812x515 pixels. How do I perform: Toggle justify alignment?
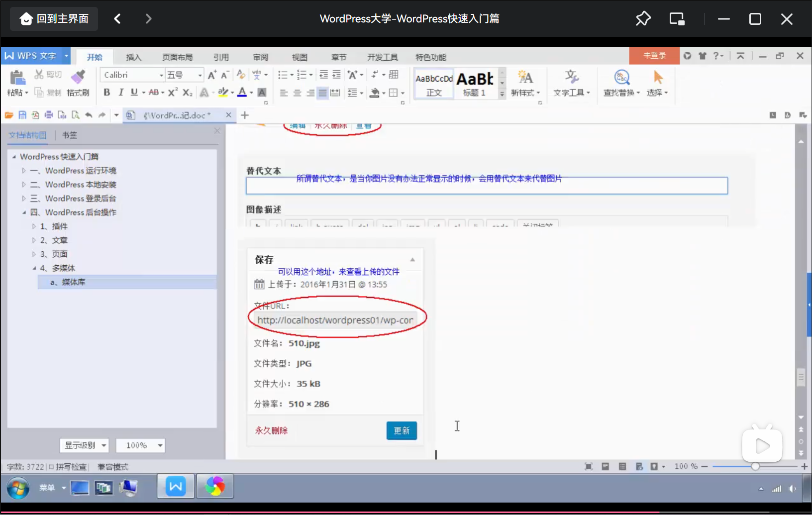point(322,93)
